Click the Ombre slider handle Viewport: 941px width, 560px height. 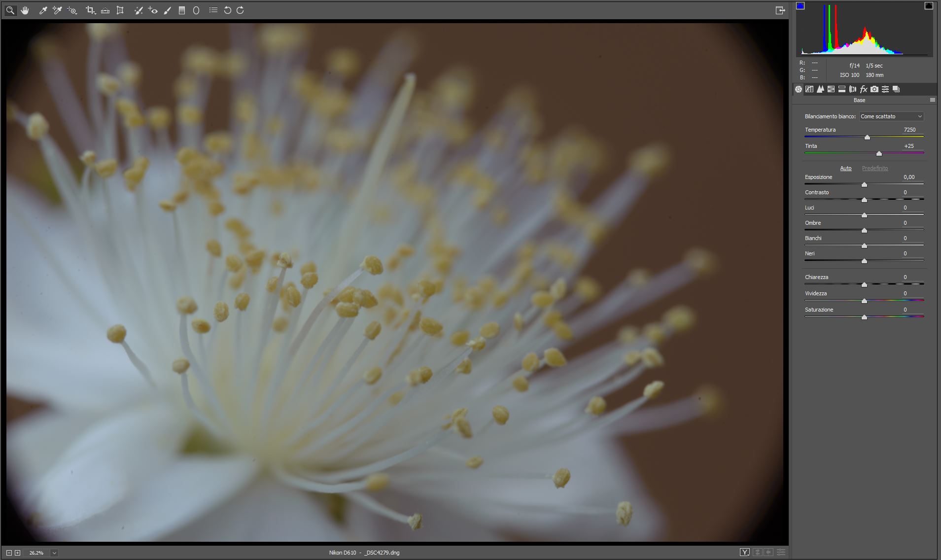tap(864, 231)
